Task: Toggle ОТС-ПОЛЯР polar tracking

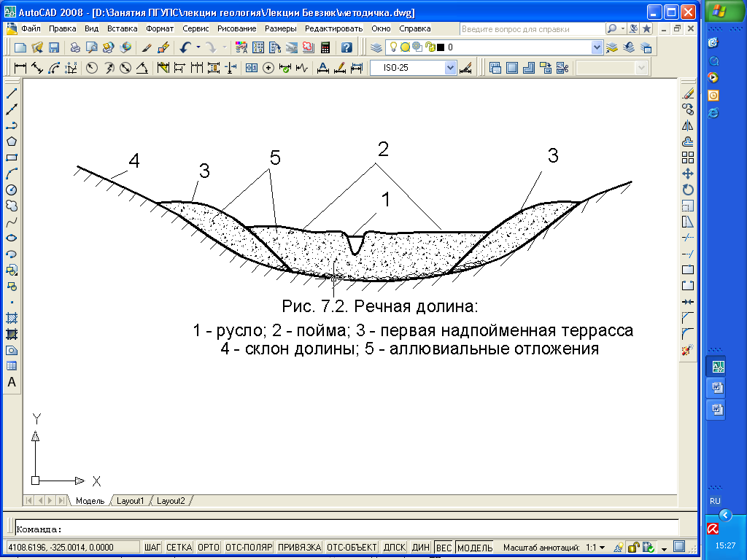Action: point(249,548)
